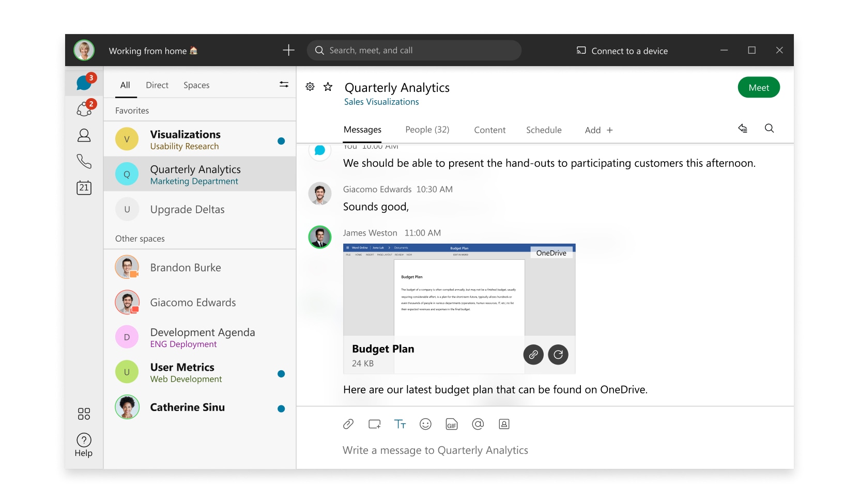Select the Quarterly Analytics space in list
The width and height of the screenshot is (860, 504).
coord(199,175)
